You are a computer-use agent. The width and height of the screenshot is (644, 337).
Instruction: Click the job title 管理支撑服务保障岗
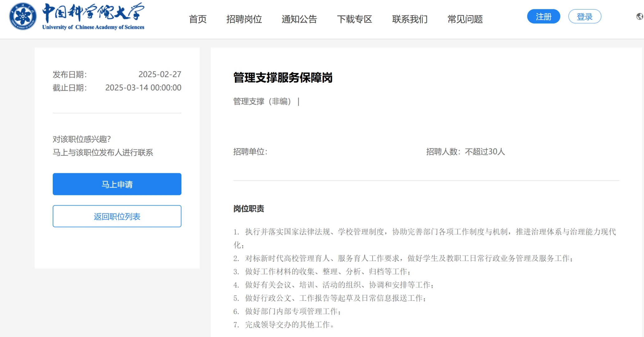point(282,79)
